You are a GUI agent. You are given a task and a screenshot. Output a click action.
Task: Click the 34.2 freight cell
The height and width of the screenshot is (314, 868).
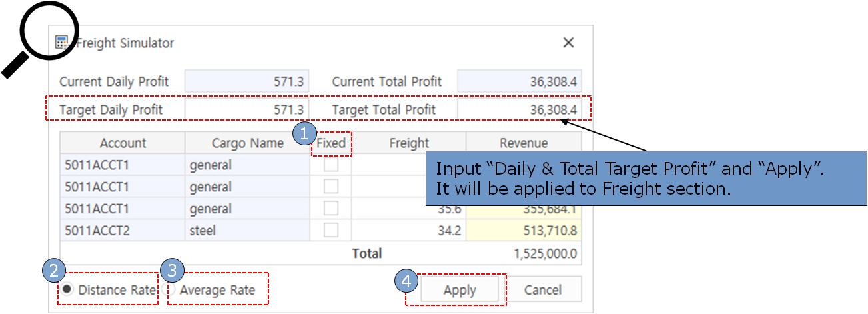click(x=409, y=231)
